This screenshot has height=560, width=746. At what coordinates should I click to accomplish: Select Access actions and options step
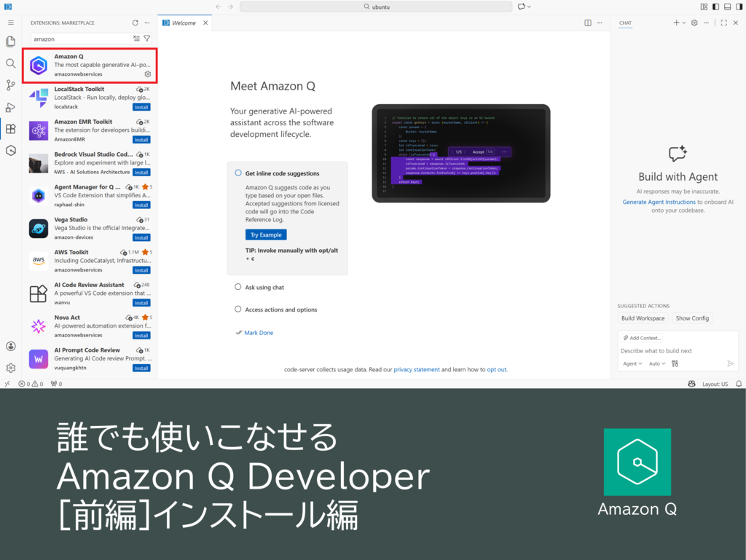(x=280, y=309)
